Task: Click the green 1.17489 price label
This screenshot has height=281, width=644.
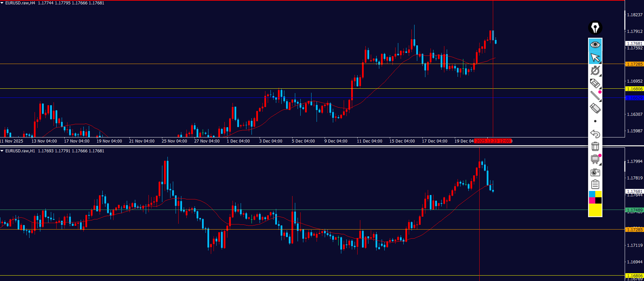Action: pyautogui.click(x=634, y=210)
